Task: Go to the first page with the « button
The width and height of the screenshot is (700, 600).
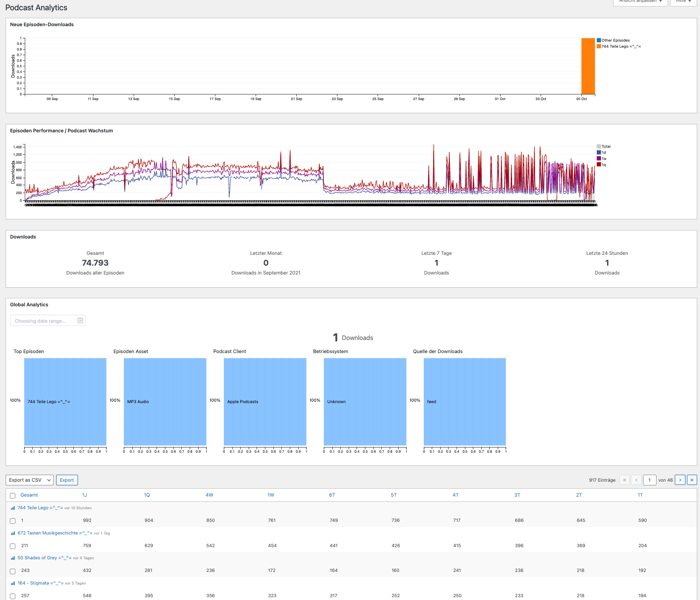Action: pos(624,480)
